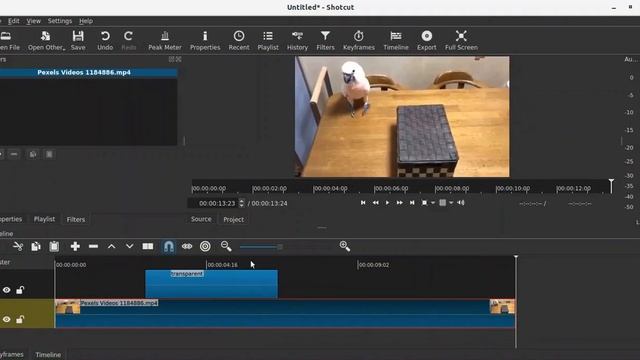Open the Open Other toolbar button
Viewport: 640px width, 360px height.
tap(46, 40)
